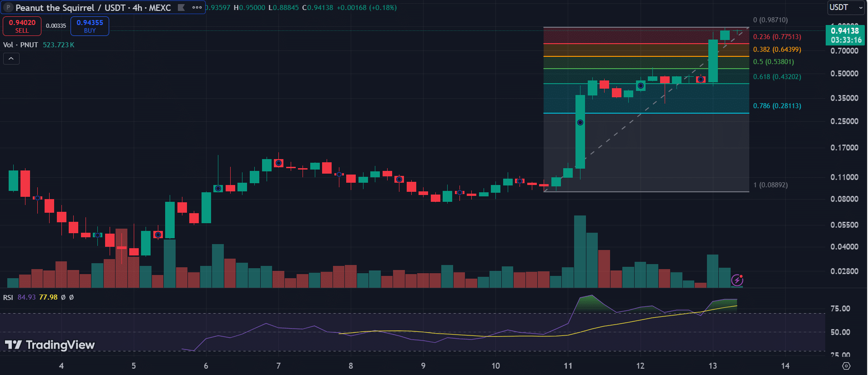This screenshot has height=375, width=868.
Task: Click price axis label 0.70000
Action: tap(844, 51)
